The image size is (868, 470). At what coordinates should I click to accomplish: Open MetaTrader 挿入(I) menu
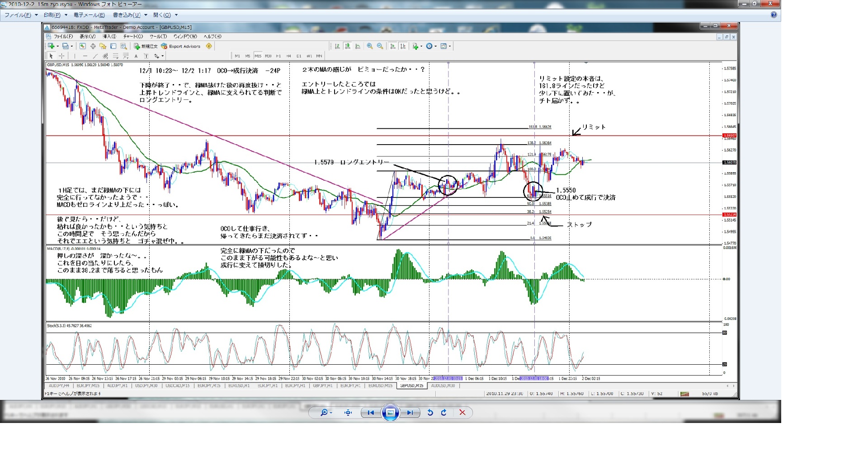click(109, 37)
